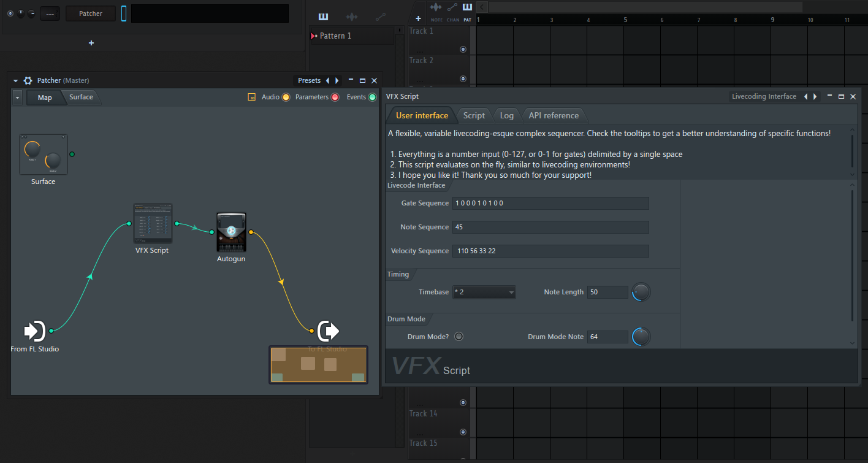Screen dimensions: 868x463
Task: Toggle Audio connections visibility in Patcher
Action: click(x=286, y=97)
